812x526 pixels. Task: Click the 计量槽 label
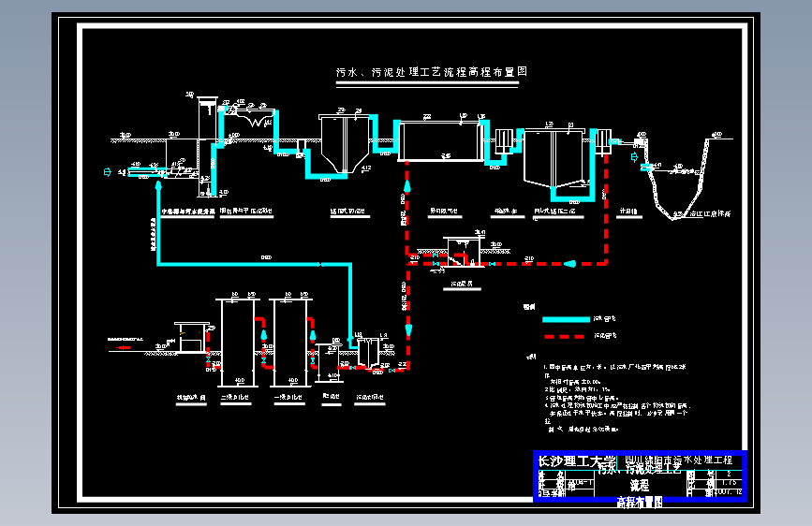tap(628, 212)
